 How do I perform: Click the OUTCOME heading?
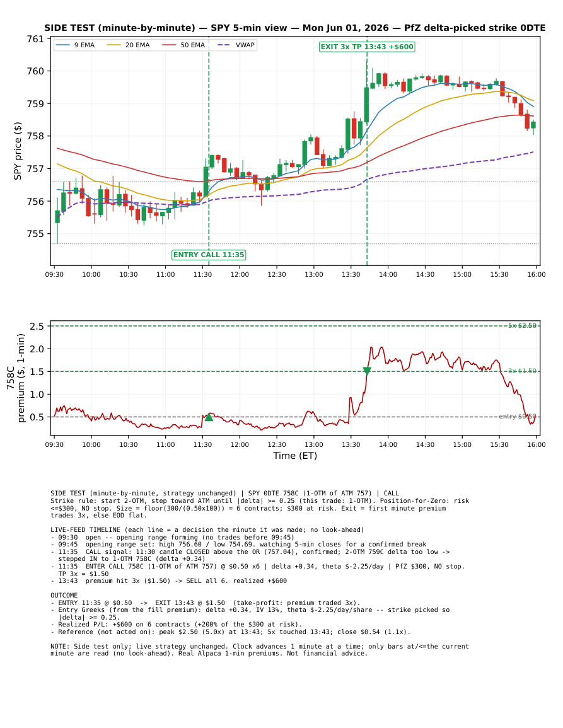64,595
